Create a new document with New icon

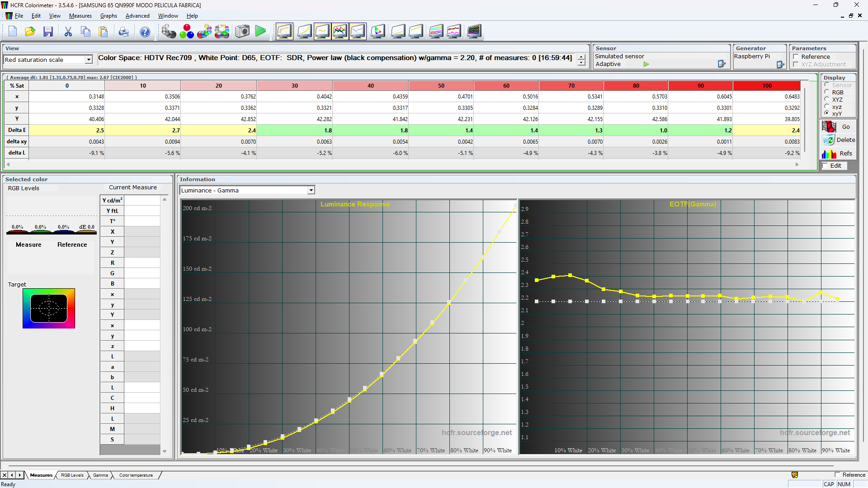coord(13,32)
